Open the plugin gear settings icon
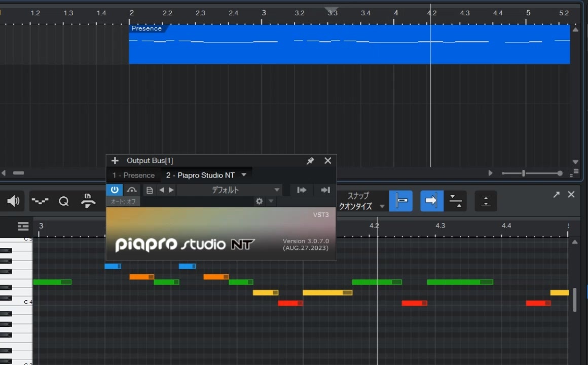 (x=259, y=201)
